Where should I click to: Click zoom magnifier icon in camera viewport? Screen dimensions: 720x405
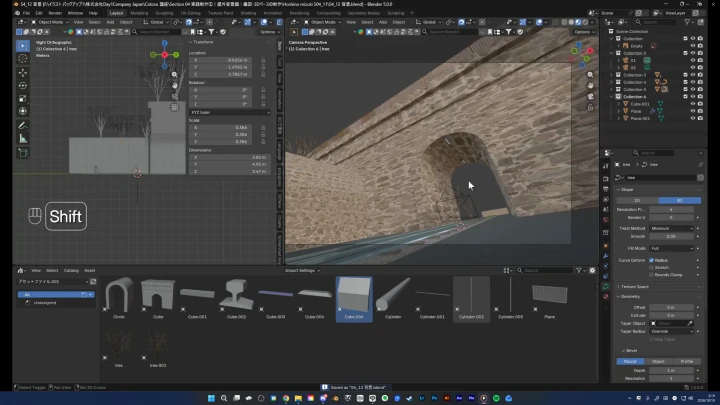(x=591, y=74)
